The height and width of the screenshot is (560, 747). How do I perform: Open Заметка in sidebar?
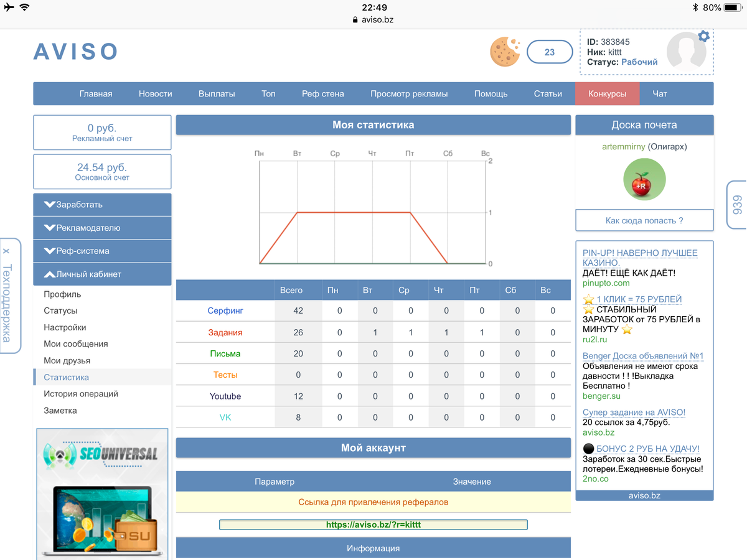pos(60,411)
